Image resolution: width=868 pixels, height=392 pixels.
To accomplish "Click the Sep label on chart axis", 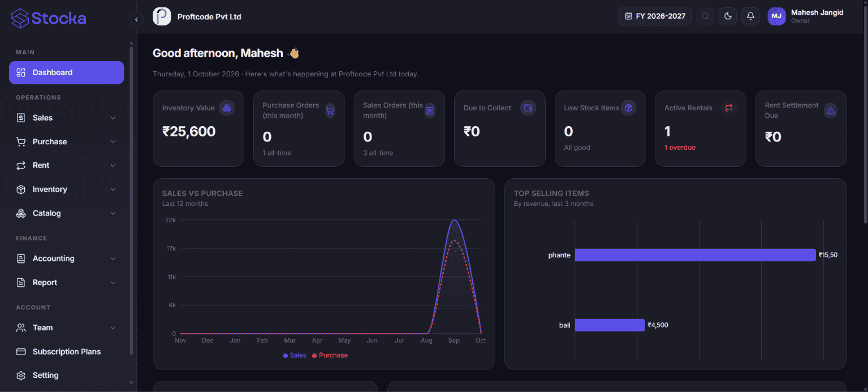I will [x=454, y=341].
